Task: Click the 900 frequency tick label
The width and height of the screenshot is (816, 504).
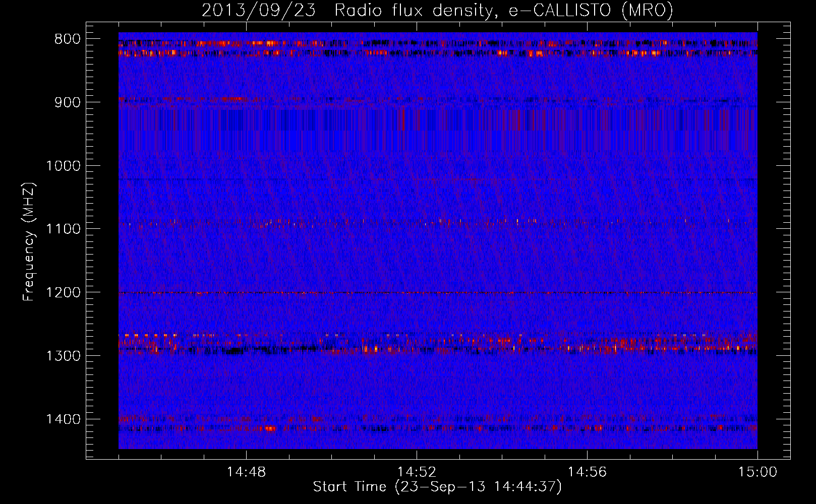Action: point(68,102)
